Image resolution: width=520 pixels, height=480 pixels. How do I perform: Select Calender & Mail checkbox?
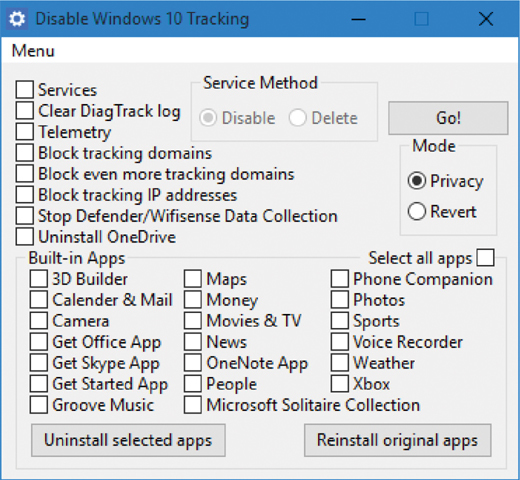pyautogui.click(x=39, y=299)
